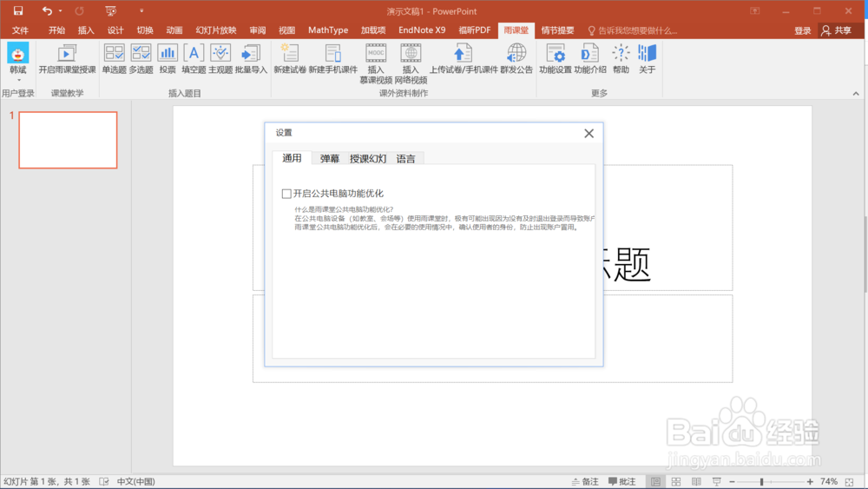Insert a 填空题 fill-in-blank question
868x489 pixels.
194,59
